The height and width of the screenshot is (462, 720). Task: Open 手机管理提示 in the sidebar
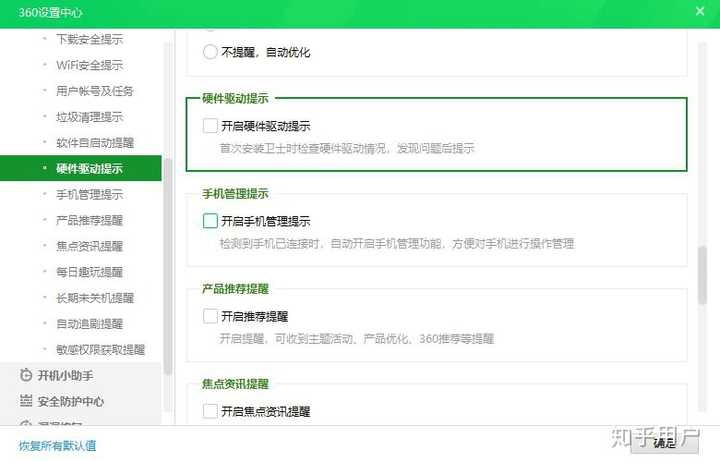[x=90, y=194]
